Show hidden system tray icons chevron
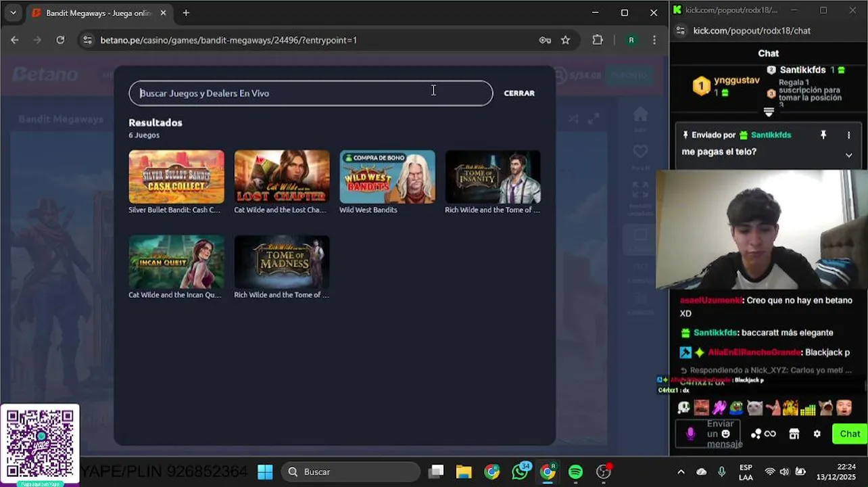The image size is (868, 487). 681,471
